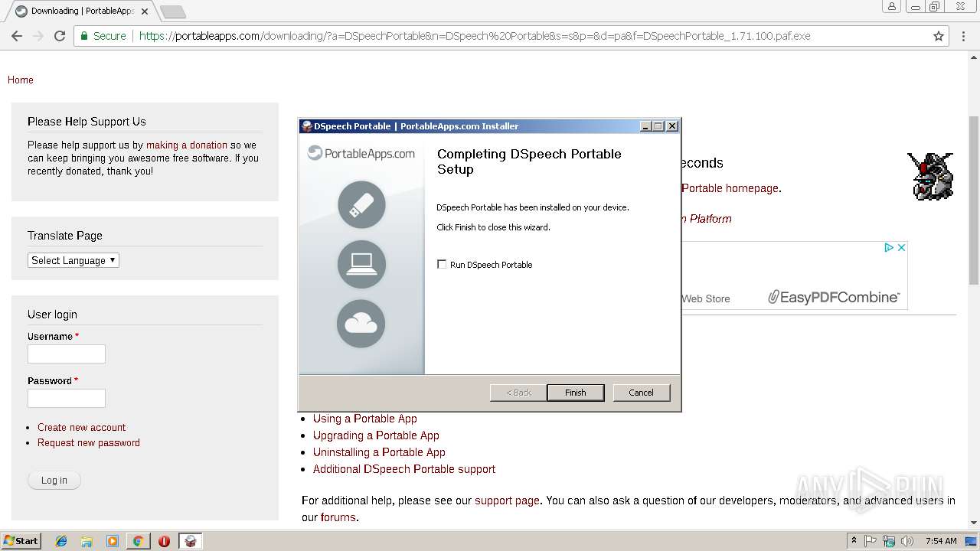Viewport: 980px width, 551px height.
Task: Bookmark this page with the star icon
Action: pos(939,36)
